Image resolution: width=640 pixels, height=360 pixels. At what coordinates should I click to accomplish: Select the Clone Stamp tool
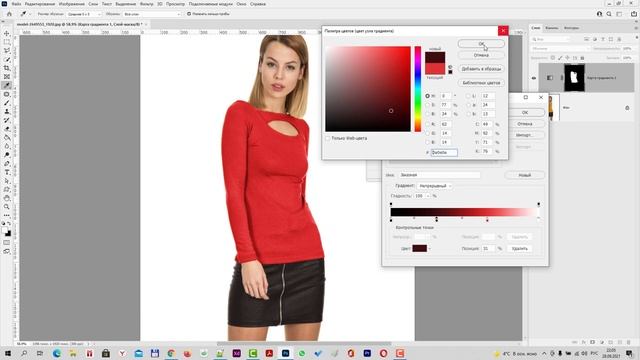7,111
